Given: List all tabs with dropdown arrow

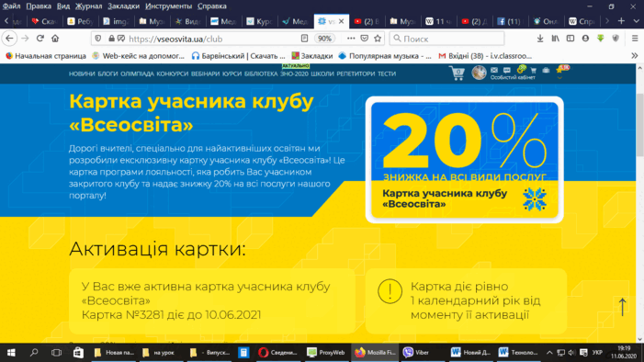Looking at the screenshot, I should pyautogui.click(x=637, y=21).
